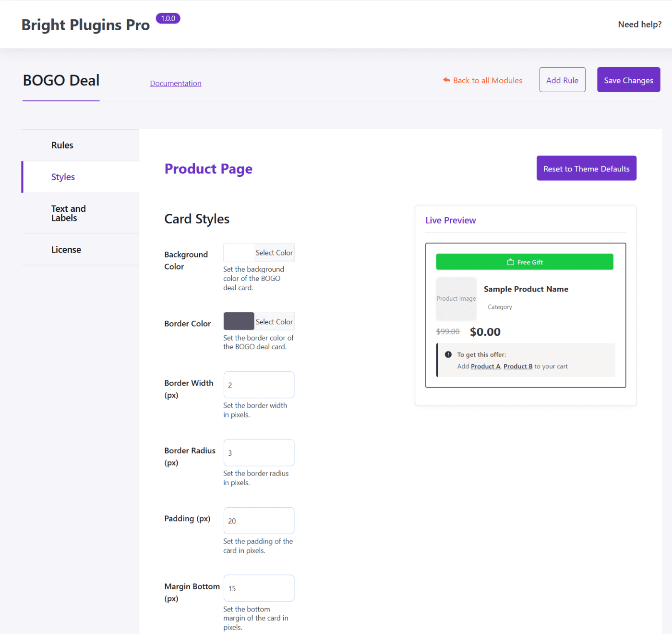Image resolution: width=672 pixels, height=634 pixels.
Task: Click the info icon beside 'To get this offer'
Action: (448, 354)
